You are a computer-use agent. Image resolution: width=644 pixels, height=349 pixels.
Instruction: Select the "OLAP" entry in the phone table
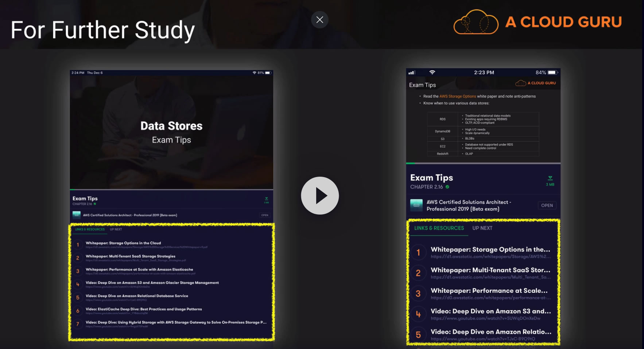click(469, 154)
